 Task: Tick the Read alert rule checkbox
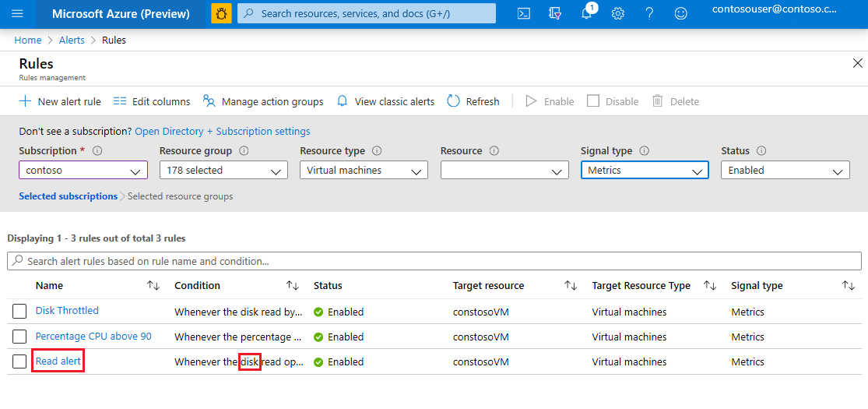tap(19, 361)
